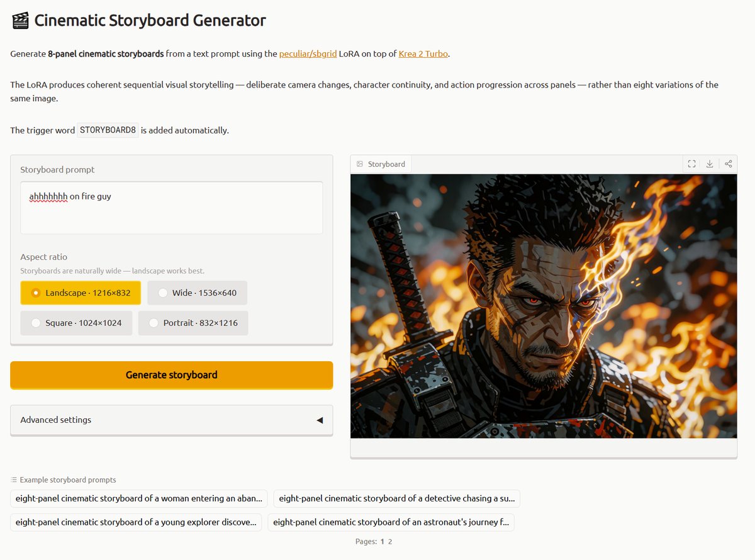Viewport: 755px width, 560px height.
Task: Use the detective chasing example prompt
Action: [x=397, y=498]
